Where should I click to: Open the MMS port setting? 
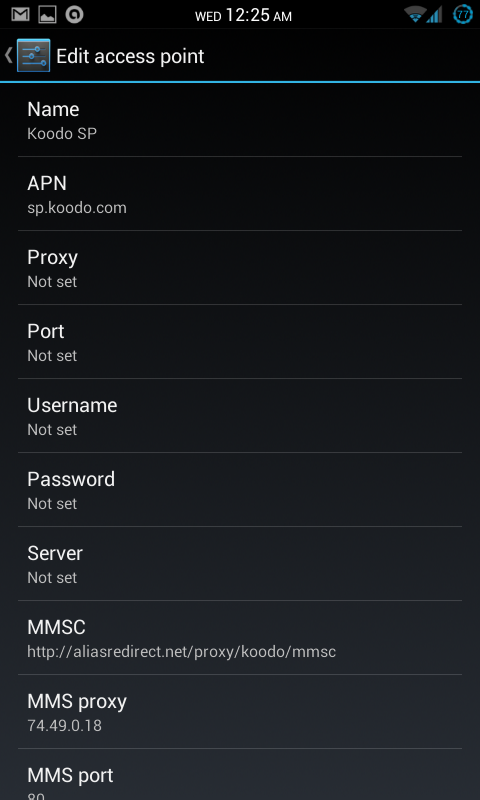240,774
